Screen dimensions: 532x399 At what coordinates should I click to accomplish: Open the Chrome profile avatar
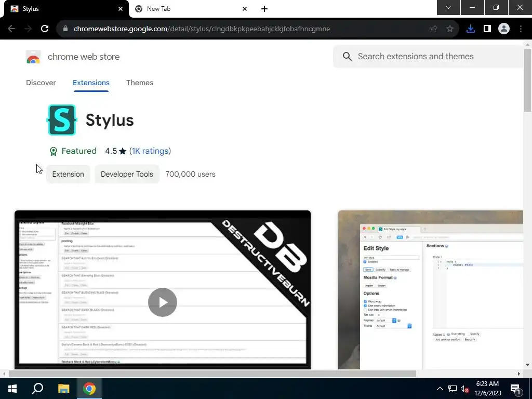point(504,29)
